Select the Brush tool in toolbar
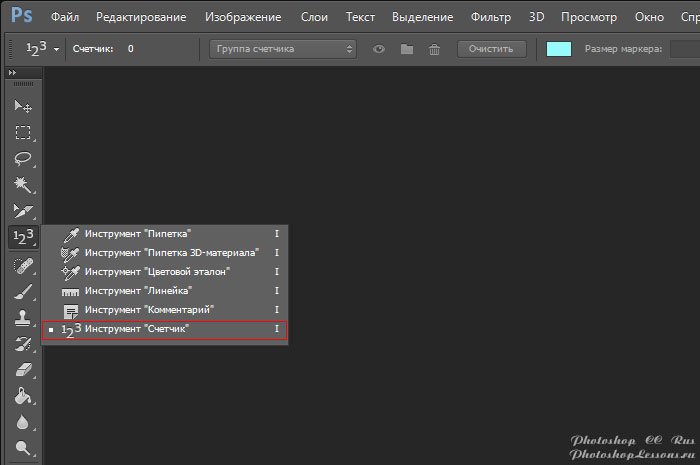The height and width of the screenshot is (465, 700). coord(22,292)
